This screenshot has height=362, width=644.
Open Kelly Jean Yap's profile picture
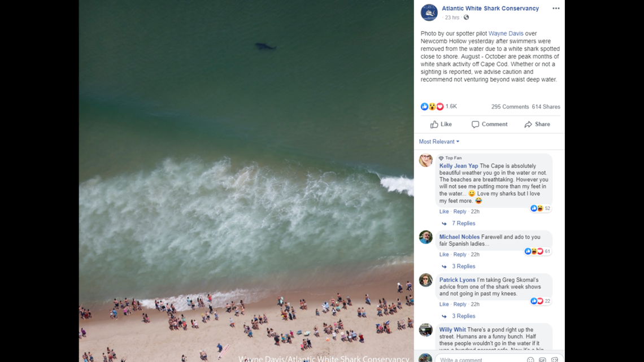click(425, 160)
